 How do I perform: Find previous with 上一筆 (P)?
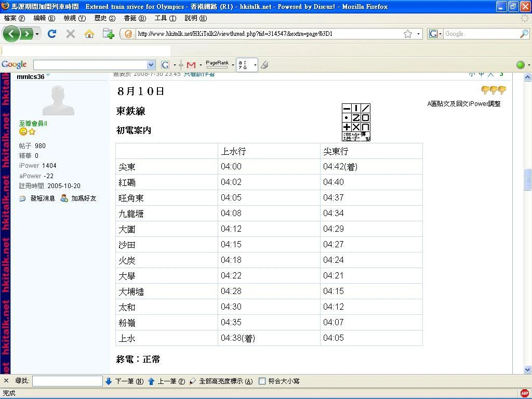(167, 381)
